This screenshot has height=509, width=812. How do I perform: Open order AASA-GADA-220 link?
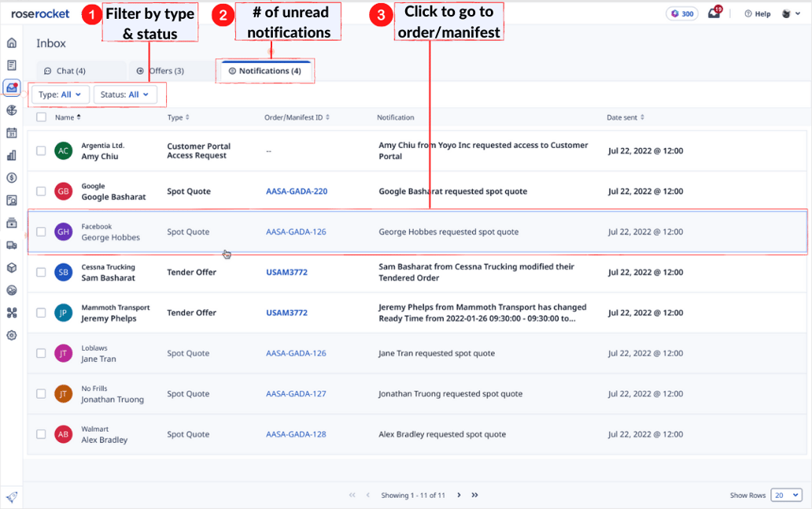[297, 191]
